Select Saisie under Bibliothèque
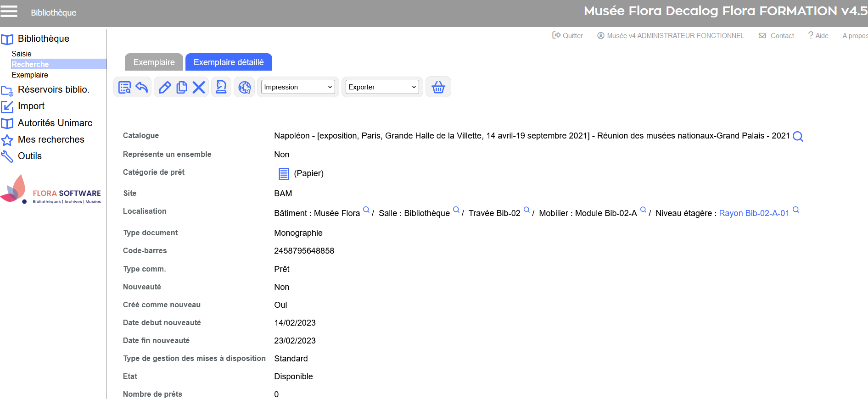Image resolution: width=868 pixels, height=399 pixels. point(22,54)
